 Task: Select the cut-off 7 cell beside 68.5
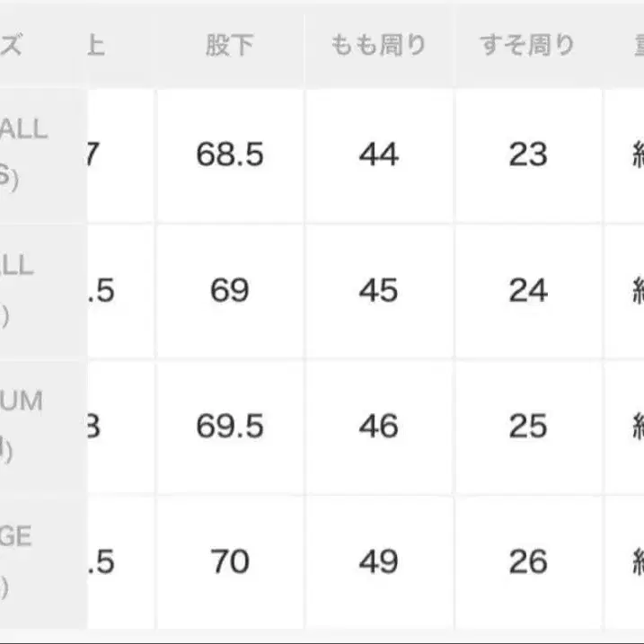tap(95, 155)
